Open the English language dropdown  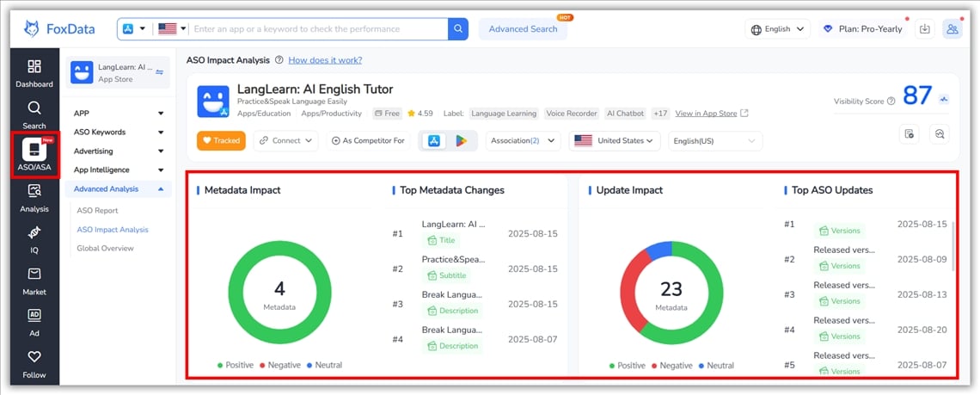pos(777,28)
